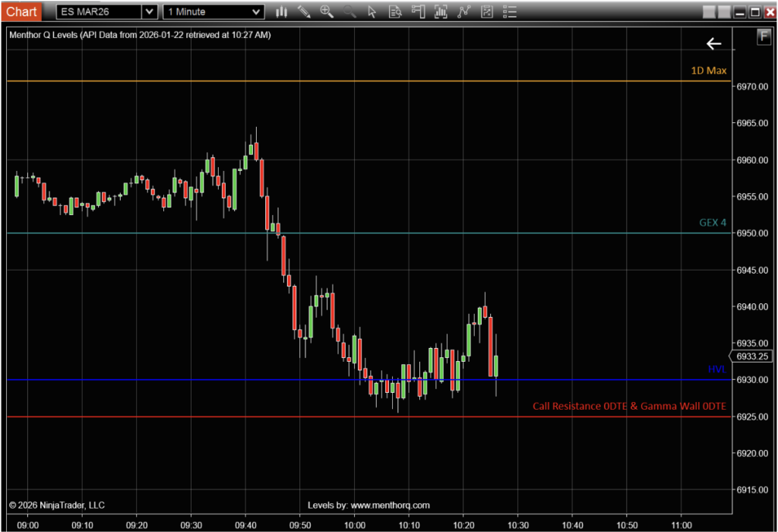This screenshot has height=532, width=778.
Task: Click the Zoom Out magnifier icon
Action: tap(349, 11)
